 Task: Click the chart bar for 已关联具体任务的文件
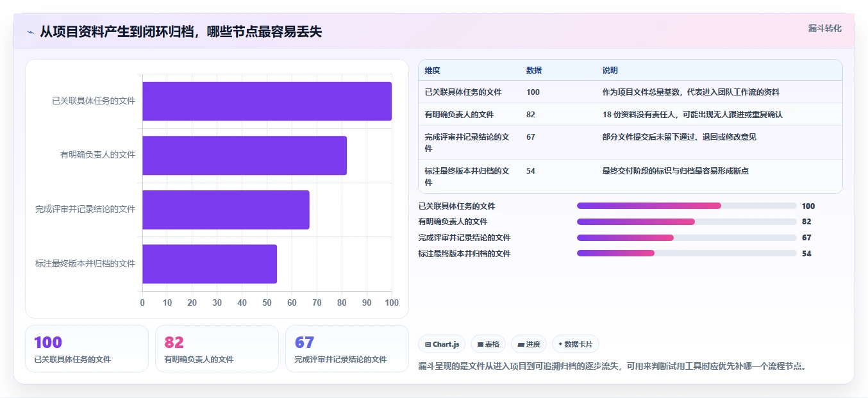pyautogui.click(x=267, y=101)
